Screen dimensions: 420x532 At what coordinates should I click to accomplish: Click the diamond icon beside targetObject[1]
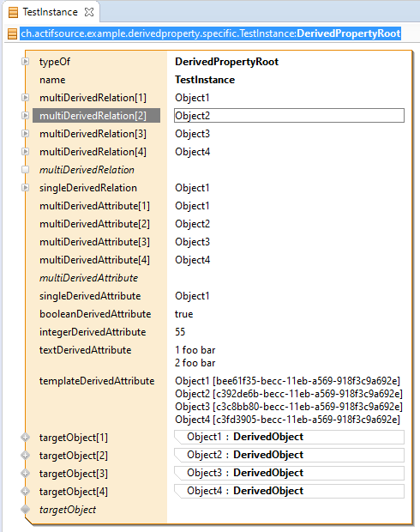point(26,438)
